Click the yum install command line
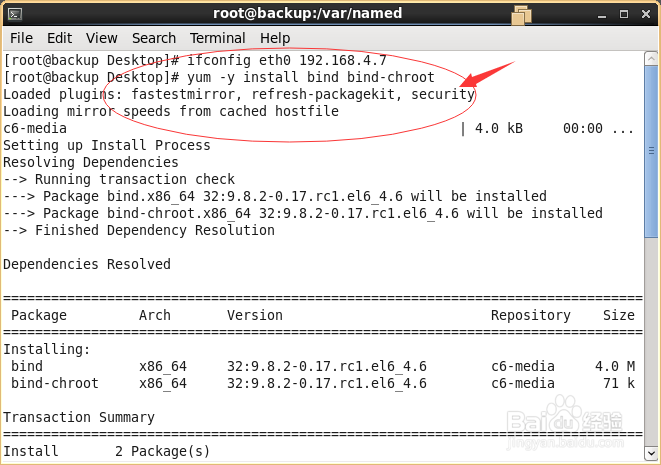Screen dimensions: 661x465 click(220, 77)
